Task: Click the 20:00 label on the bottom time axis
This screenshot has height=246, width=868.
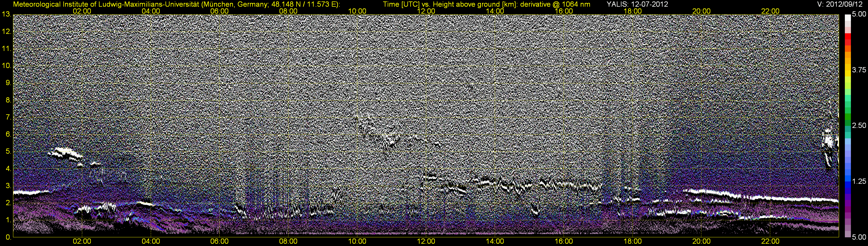Action: pos(701,242)
